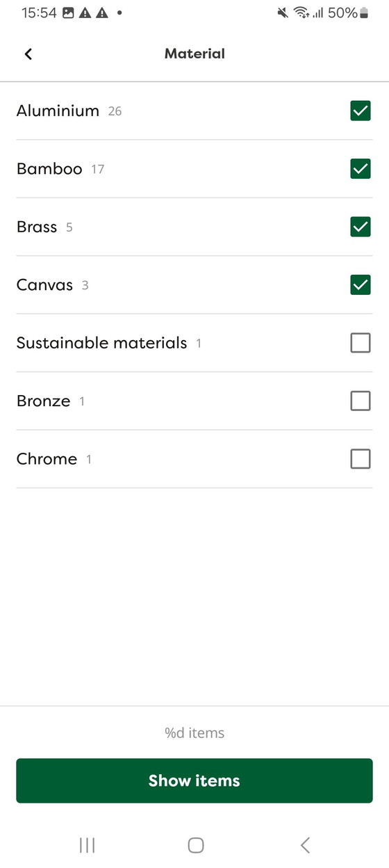Open Android recent apps button
The height and width of the screenshot is (868, 389).
(87, 845)
